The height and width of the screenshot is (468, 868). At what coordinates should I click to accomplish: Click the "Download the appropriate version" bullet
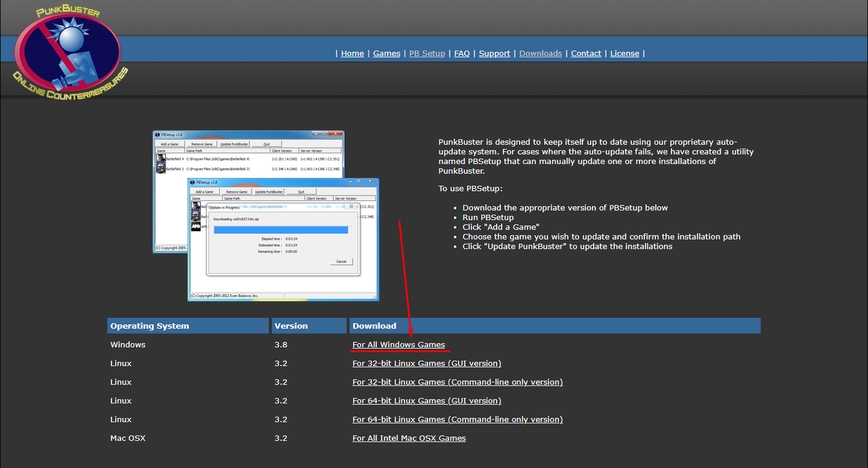coord(565,208)
